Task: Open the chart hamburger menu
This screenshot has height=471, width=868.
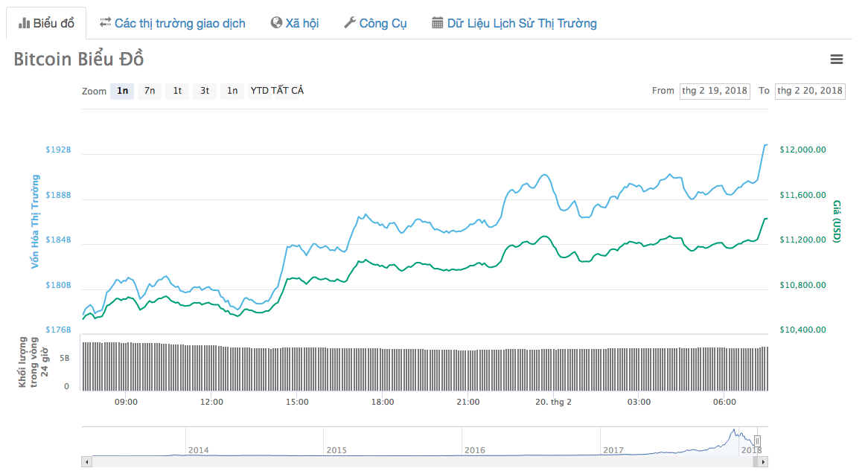Action: coord(837,60)
